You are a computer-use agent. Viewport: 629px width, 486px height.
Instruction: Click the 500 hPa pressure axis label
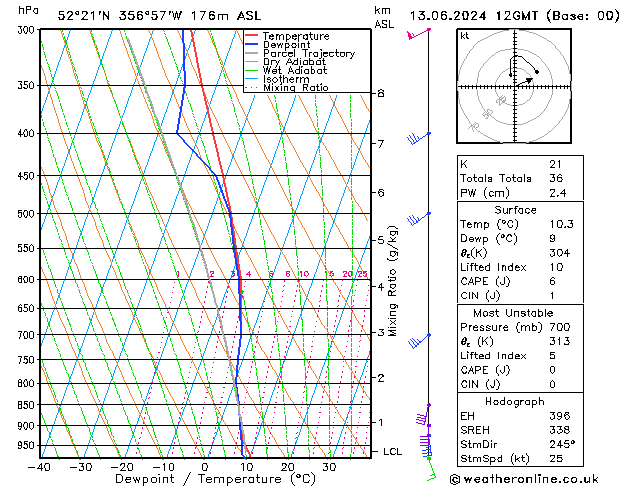27,214
